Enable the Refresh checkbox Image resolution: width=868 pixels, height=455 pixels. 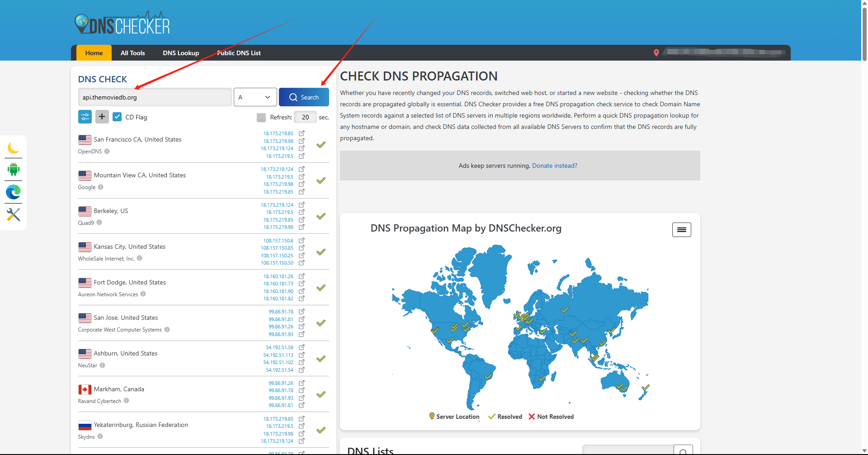click(261, 118)
